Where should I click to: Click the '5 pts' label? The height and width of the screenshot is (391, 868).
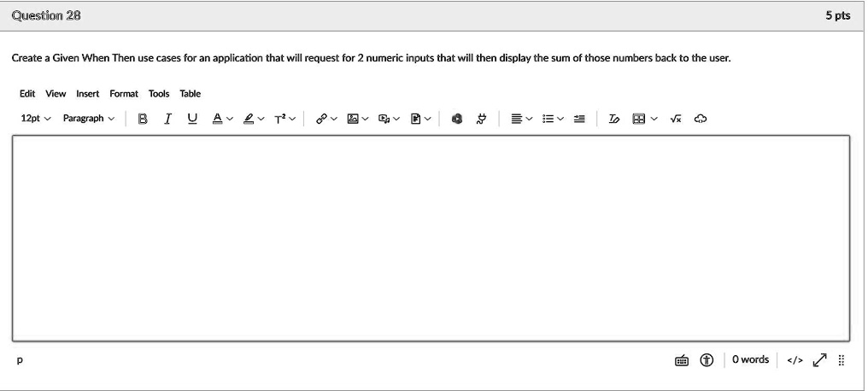pyautogui.click(x=838, y=15)
